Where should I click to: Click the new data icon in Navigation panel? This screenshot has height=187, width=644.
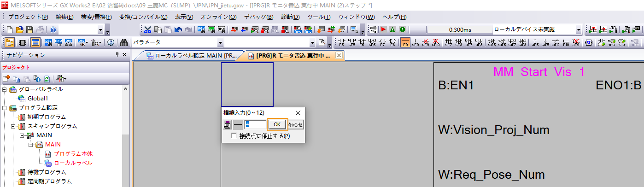pyautogui.click(x=6, y=79)
